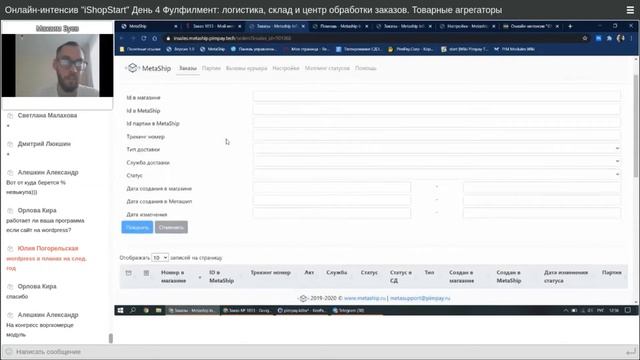640x360 pixels.
Task: Click the browser home icon
Action: coord(155,38)
